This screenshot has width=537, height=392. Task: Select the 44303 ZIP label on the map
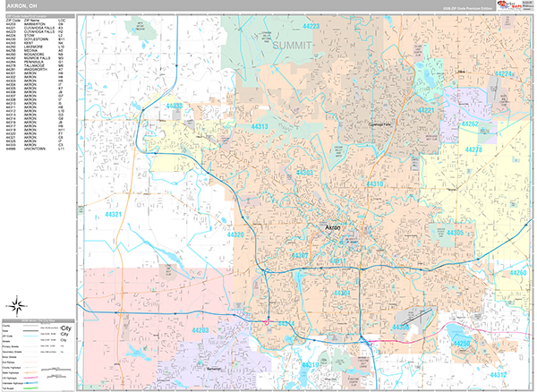click(304, 173)
